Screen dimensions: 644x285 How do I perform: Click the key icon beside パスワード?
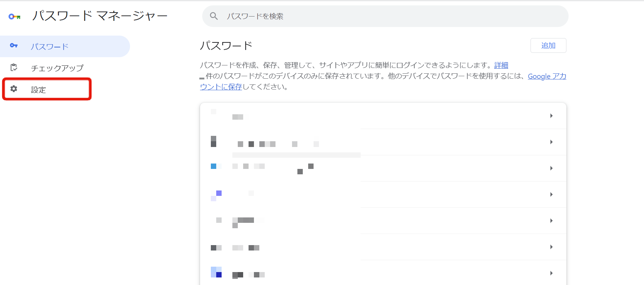coord(14,45)
